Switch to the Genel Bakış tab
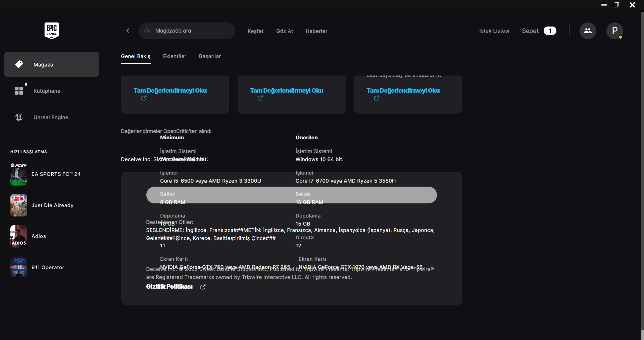Screen dimensions: 644x340 (x=136, y=56)
